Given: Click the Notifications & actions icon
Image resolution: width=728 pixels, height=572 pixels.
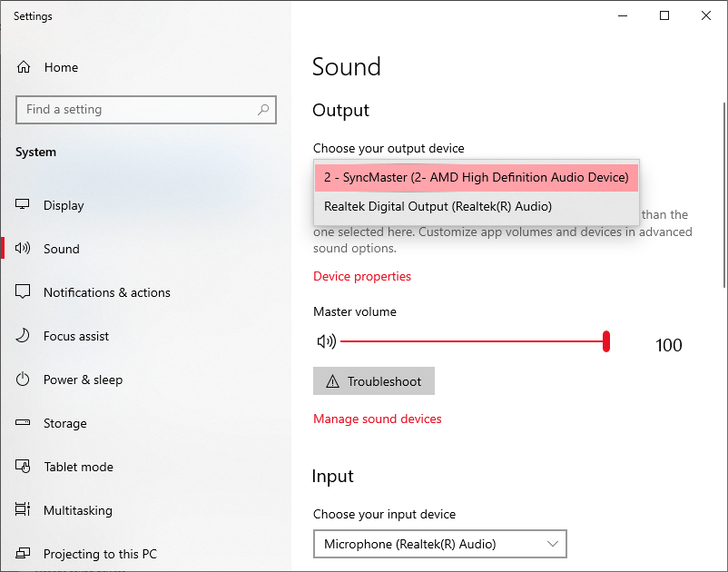Looking at the screenshot, I should [24, 292].
